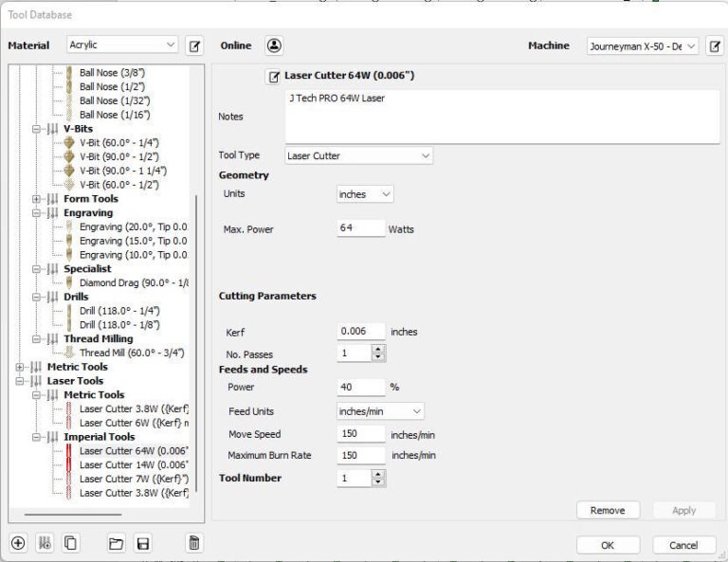Open the Material dropdown showing Acrylic
728x562 pixels.
tap(122, 45)
